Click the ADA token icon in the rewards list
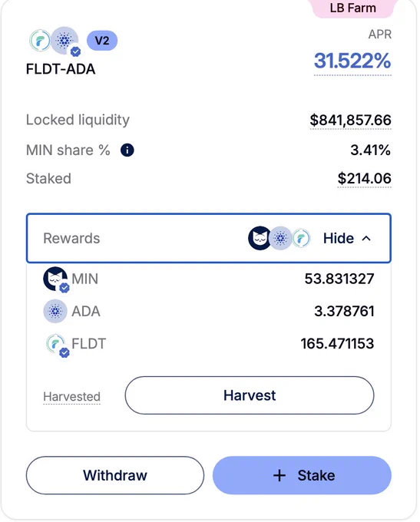This screenshot has height=522, width=420. [55, 311]
